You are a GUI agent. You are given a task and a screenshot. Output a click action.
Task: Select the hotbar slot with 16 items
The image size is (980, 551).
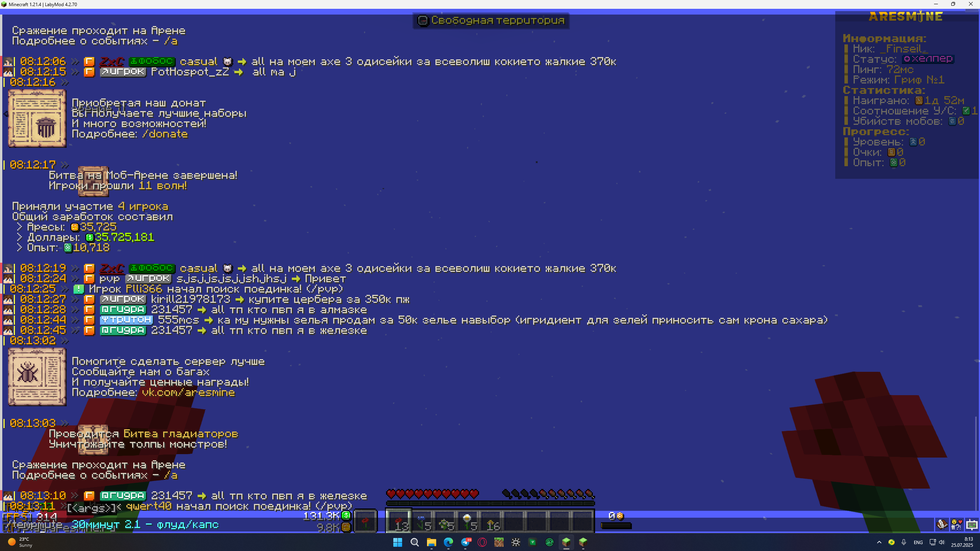tap(491, 521)
